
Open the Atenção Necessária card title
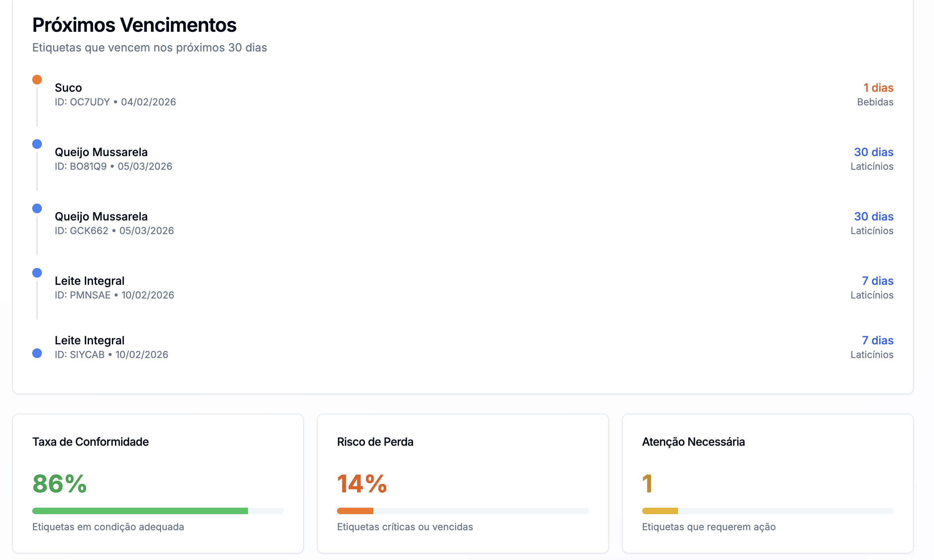[693, 442]
